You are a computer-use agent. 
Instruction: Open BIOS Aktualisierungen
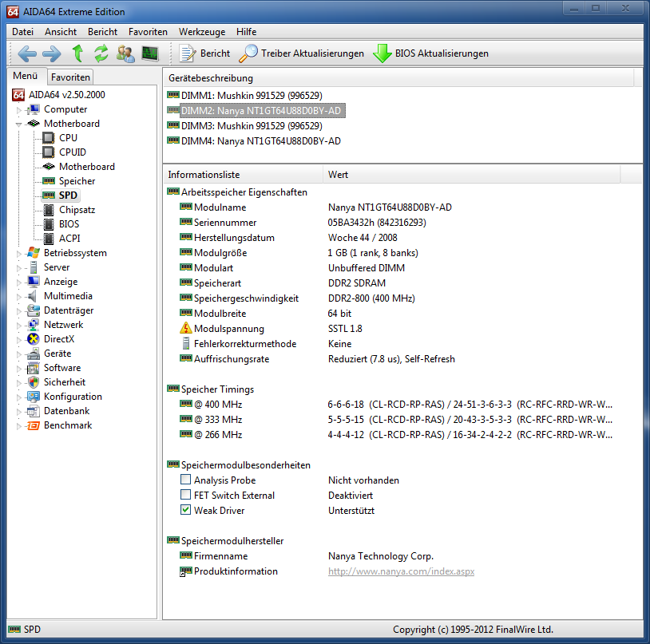pyautogui.click(x=430, y=53)
